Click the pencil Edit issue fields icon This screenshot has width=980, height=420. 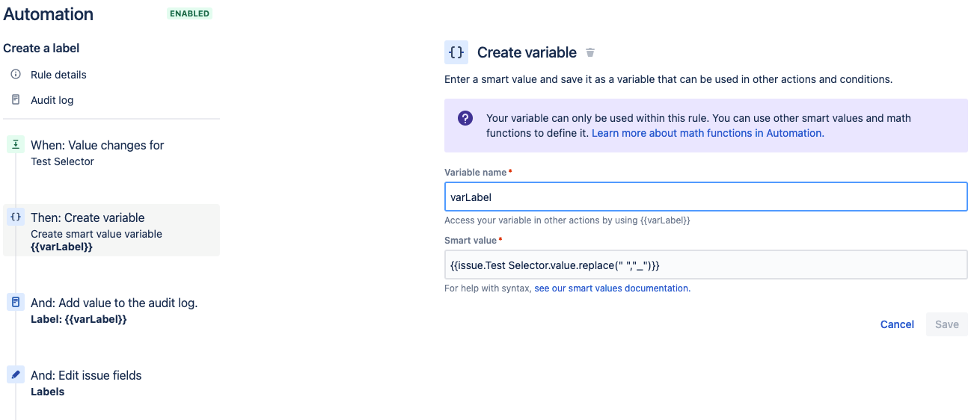[16, 374]
